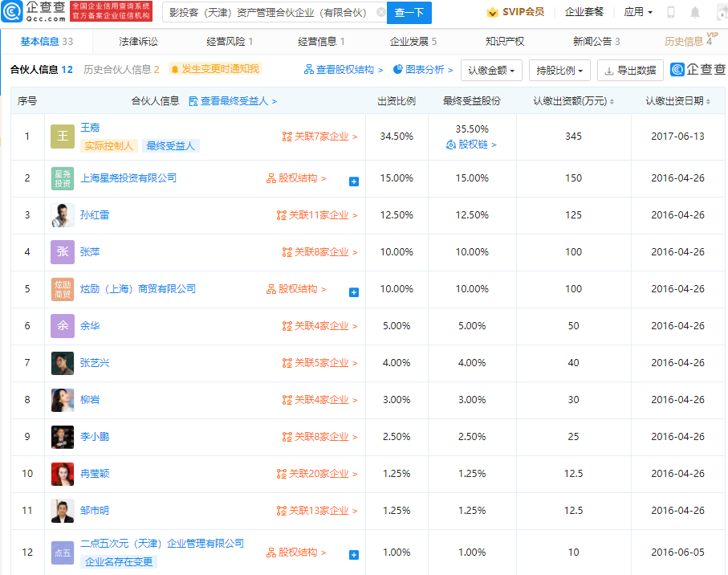This screenshot has height=575, width=728.
Task: Open partner 张萍 profile link
Action: (90, 251)
